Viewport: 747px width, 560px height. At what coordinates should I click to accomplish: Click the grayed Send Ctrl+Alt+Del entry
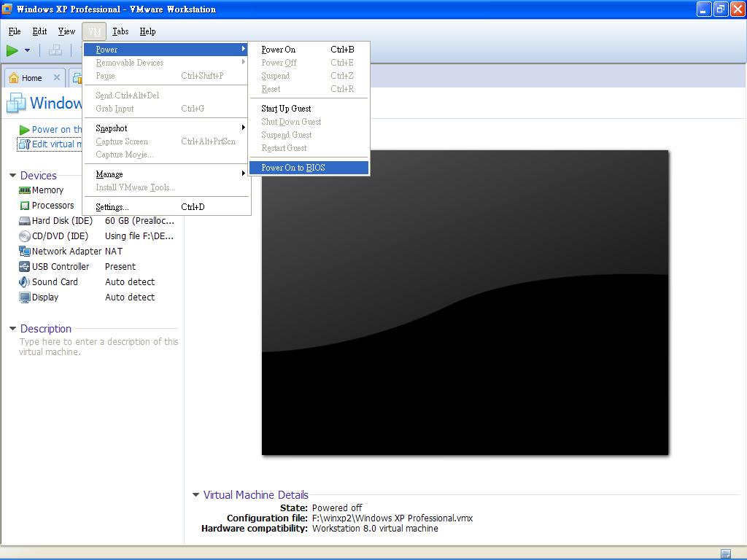[x=166, y=96]
